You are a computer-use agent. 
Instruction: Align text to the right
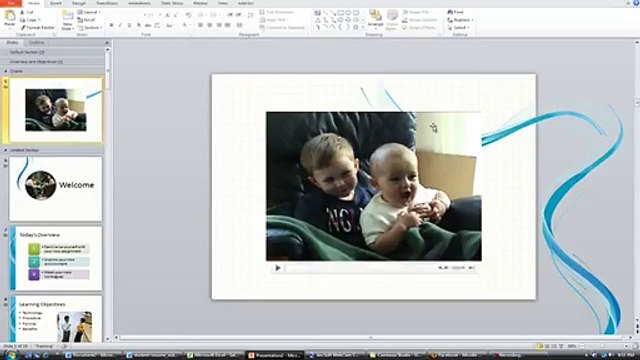click(219, 25)
